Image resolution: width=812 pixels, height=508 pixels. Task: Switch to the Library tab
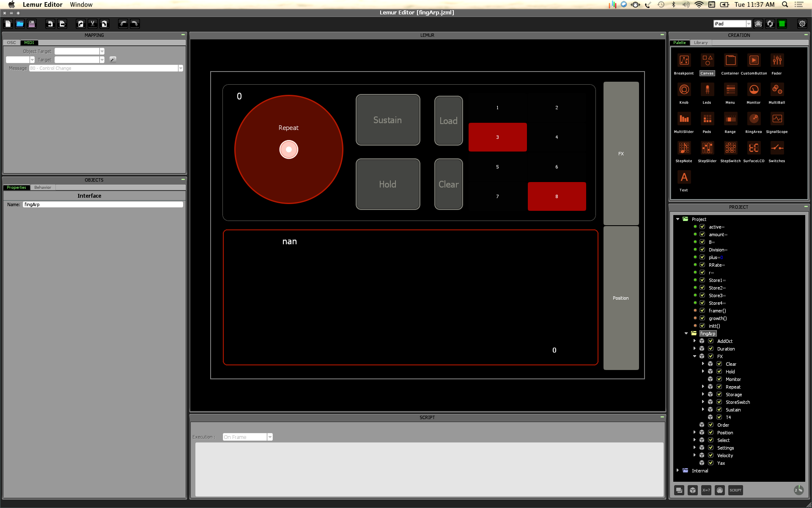coord(700,43)
